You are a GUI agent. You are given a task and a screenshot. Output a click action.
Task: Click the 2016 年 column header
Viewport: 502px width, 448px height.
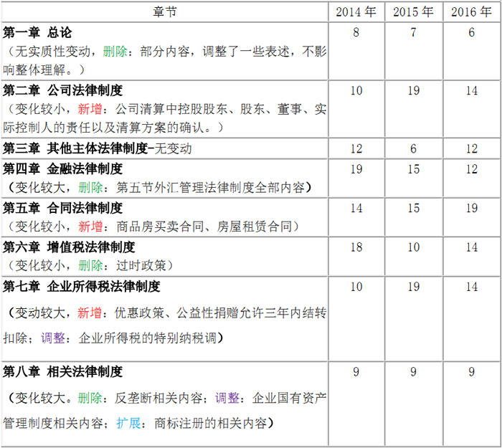tap(470, 12)
